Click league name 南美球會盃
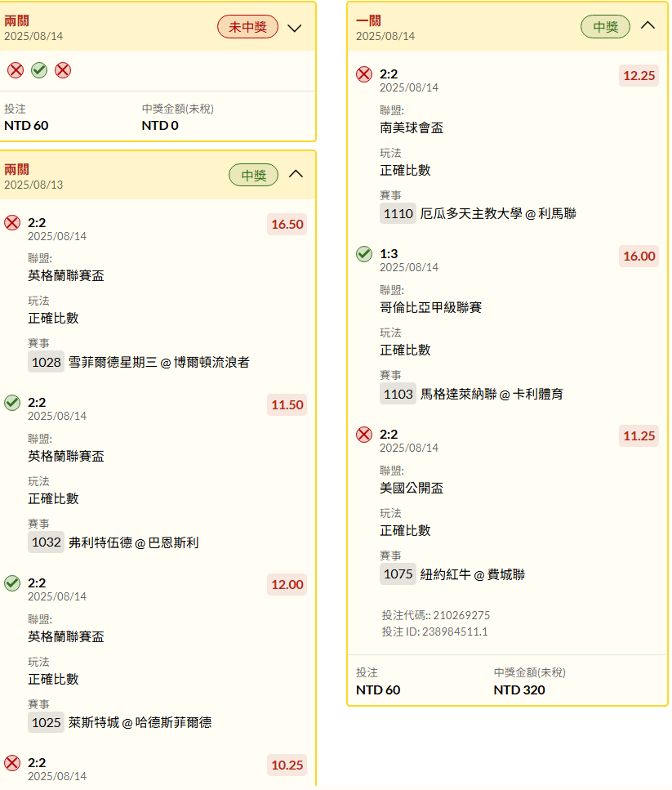The image size is (672, 790). (412, 128)
